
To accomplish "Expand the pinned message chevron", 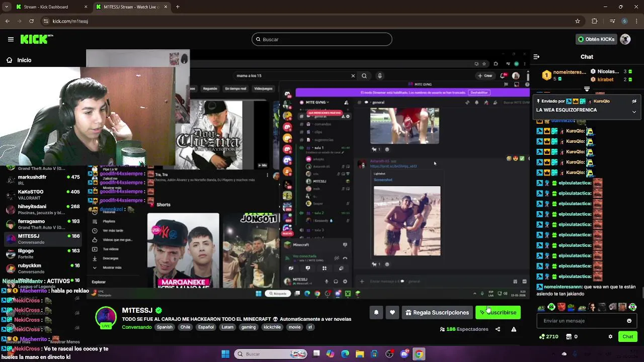I will click(634, 112).
